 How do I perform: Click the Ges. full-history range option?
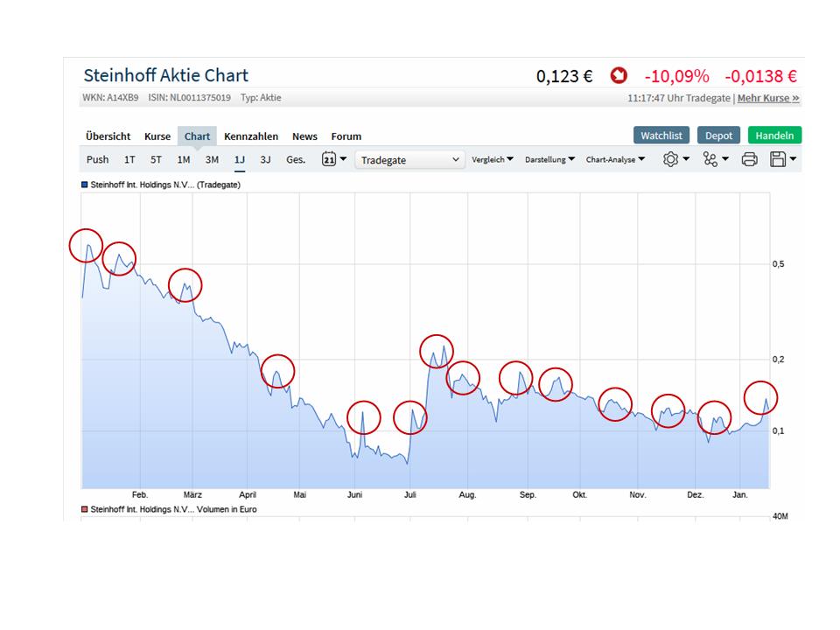[295, 159]
